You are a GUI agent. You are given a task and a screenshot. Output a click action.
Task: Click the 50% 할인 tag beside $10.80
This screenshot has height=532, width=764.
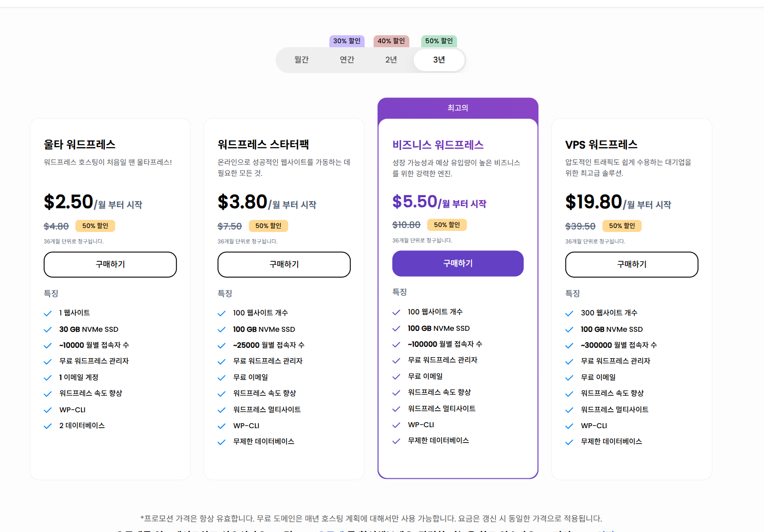[447, 225]
